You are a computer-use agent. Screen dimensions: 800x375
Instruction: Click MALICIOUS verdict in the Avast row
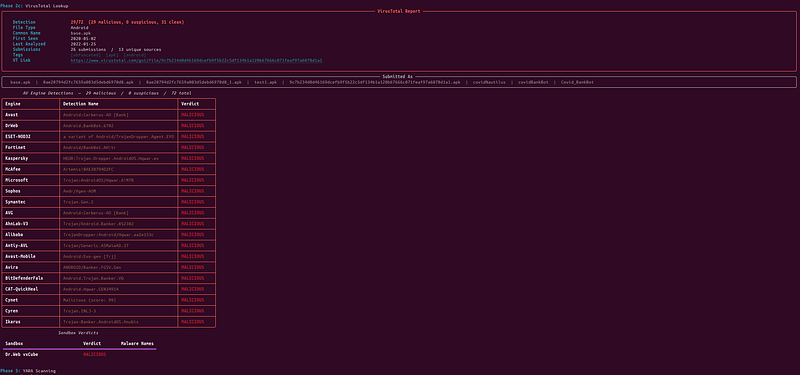click(192, 115)
